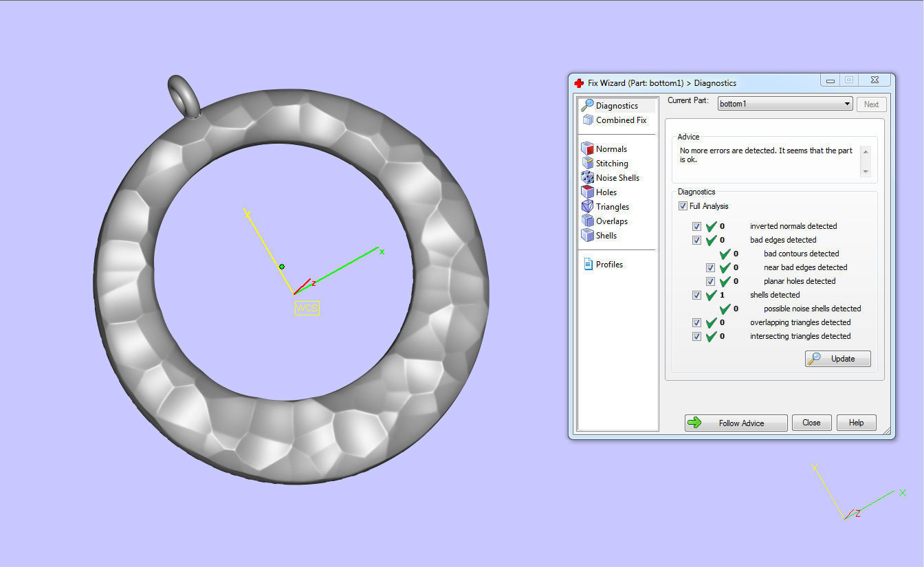Toggle overlapping triangles detected checkbox
Image resolution: width=924 pixels, height=567 pixels.
point(696,322)
